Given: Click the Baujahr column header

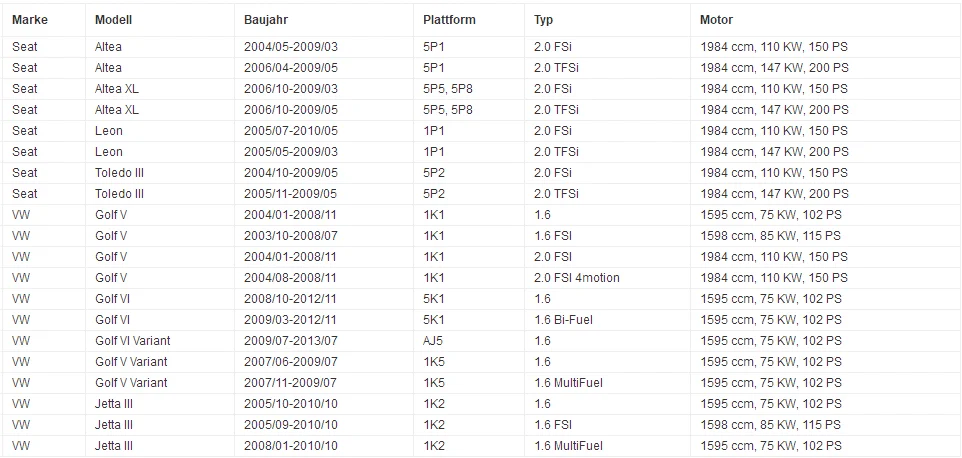Looking at the screenshot, I should click(x=266, y=20).
